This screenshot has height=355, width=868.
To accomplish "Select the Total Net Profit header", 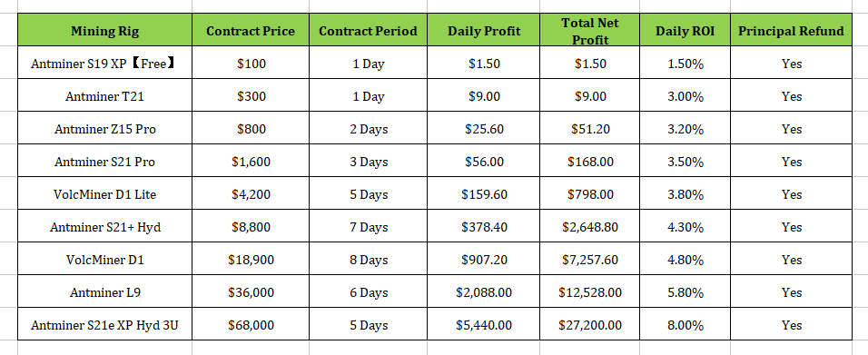I will click(589, 30).
